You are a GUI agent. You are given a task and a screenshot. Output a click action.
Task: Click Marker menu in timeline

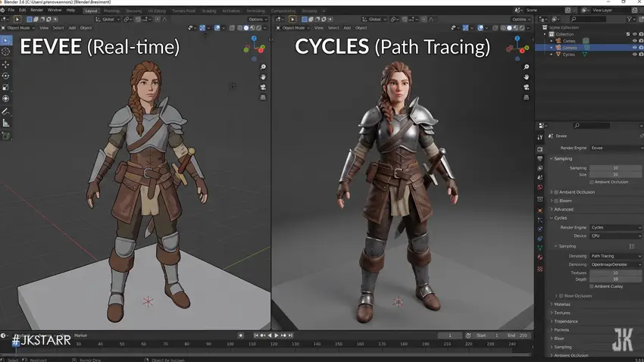80,335
